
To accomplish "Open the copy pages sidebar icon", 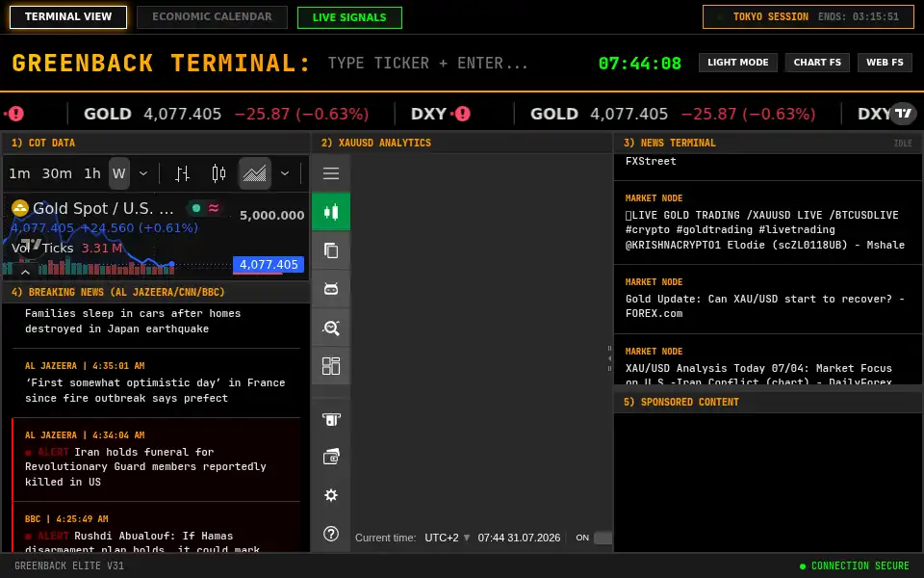I will [x=330, y=250].
